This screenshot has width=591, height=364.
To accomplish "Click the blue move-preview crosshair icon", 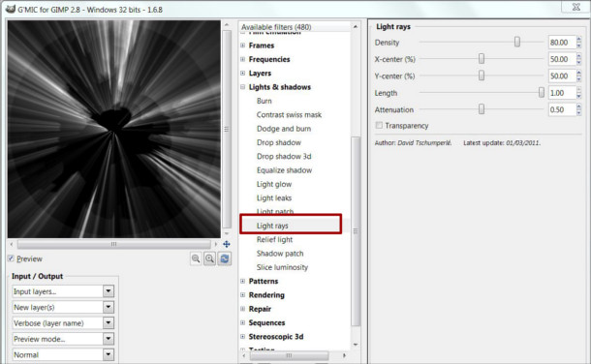I will tap(227, 244).
